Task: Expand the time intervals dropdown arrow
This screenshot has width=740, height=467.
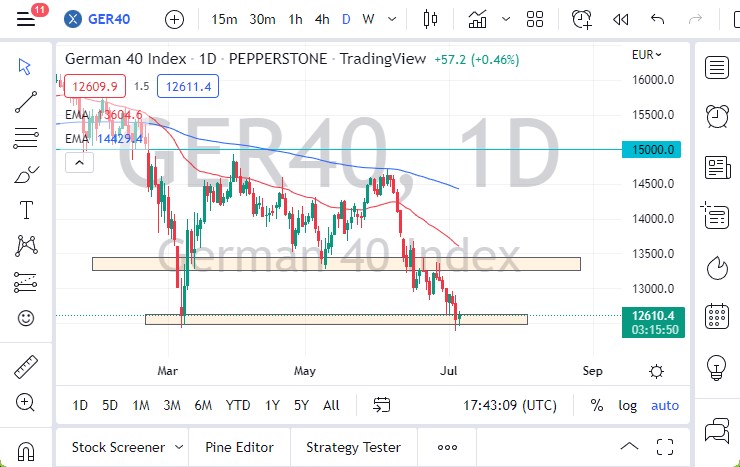Action: 390,19
